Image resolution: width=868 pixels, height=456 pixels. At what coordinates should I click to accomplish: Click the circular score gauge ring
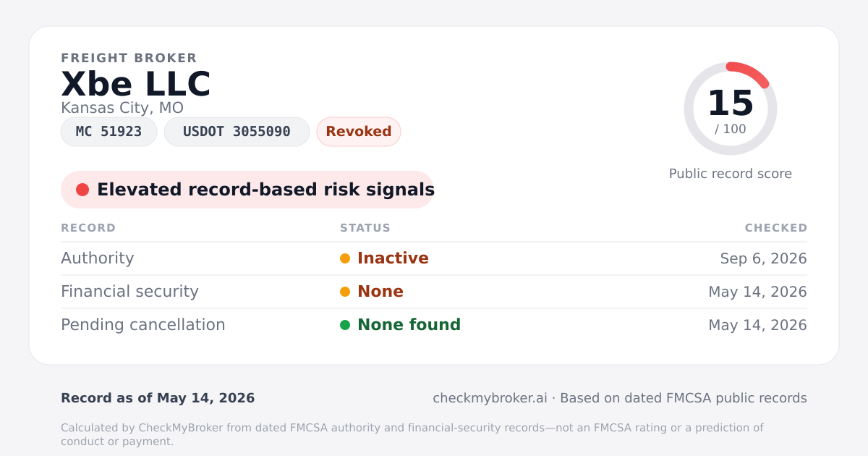(x=731, y=109)
